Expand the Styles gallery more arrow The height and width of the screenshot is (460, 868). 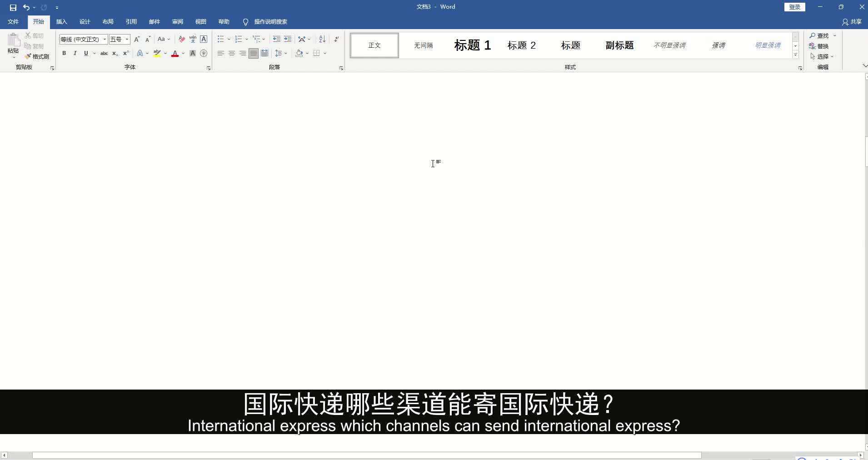click(x=795, y=55)
